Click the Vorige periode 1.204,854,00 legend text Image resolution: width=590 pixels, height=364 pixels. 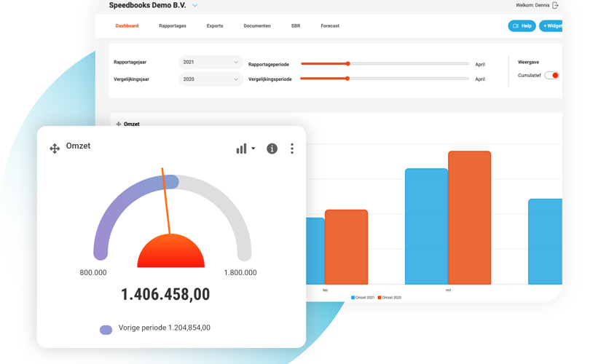click(x=164, y=328)
